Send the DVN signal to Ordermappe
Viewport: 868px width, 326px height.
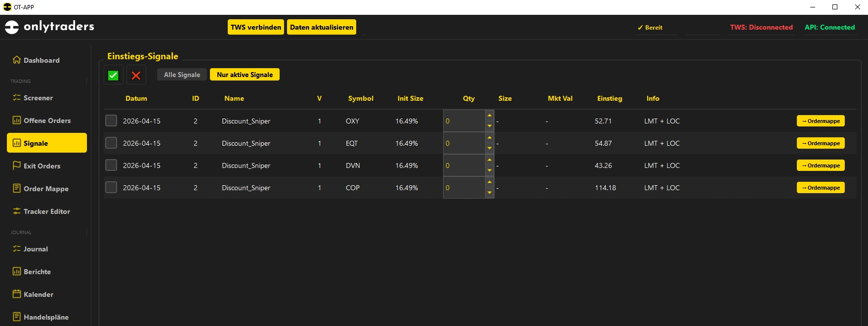pyautogui.click(x=821, y=165)
